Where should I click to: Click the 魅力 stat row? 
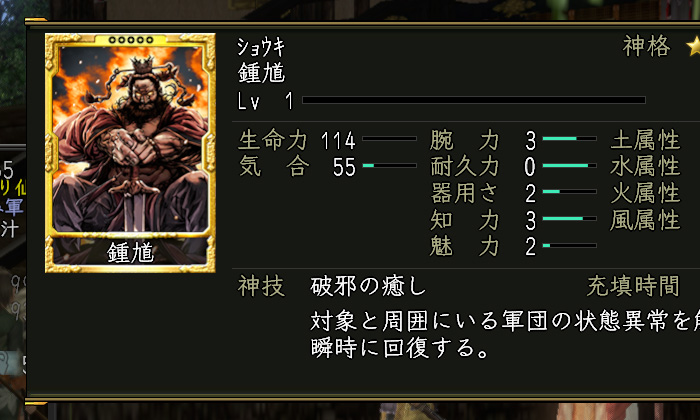[x=513, y=246]
